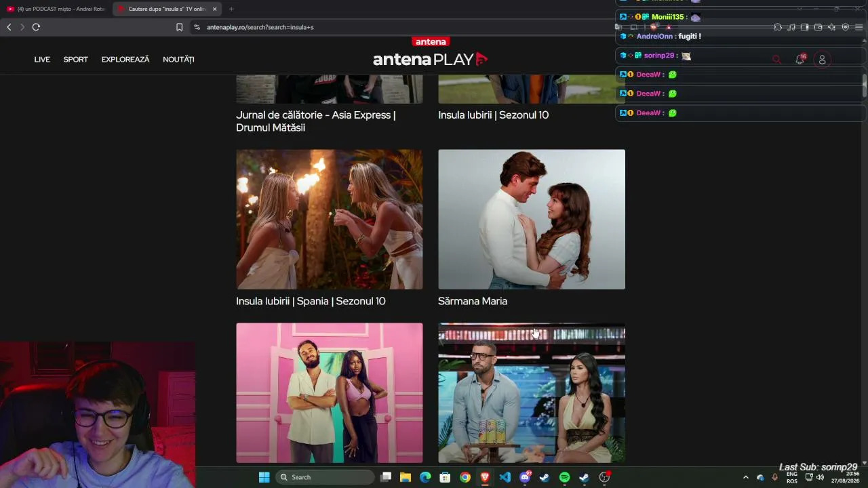This screenshot has height=488, width=868.
Task: Click the taskbar Search box
Action: [x=325, y=477]
